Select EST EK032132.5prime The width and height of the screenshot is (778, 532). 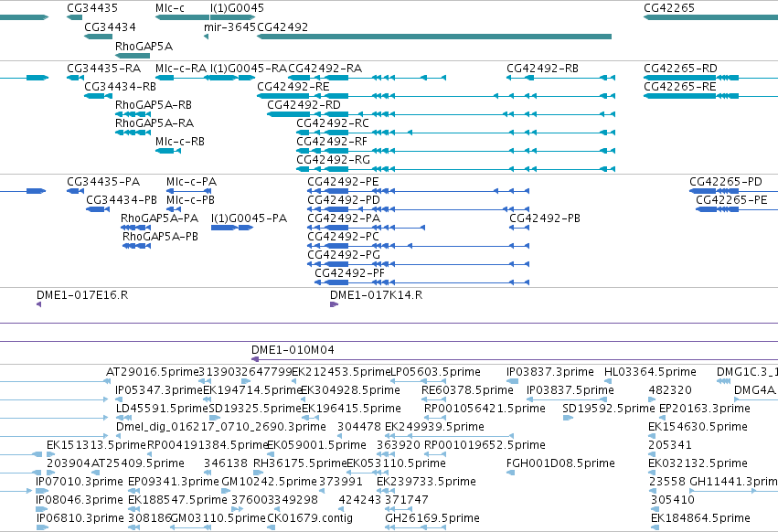[x=652, y=473]
